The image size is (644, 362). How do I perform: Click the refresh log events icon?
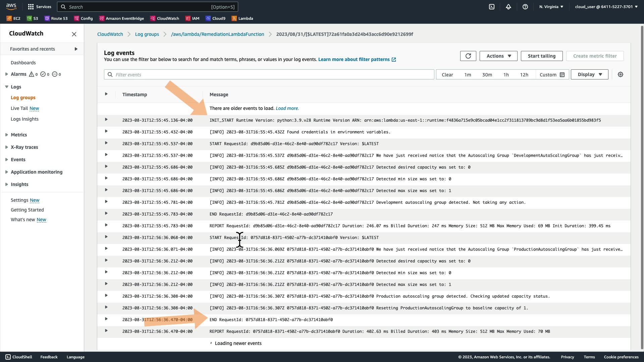click(468, 56)
